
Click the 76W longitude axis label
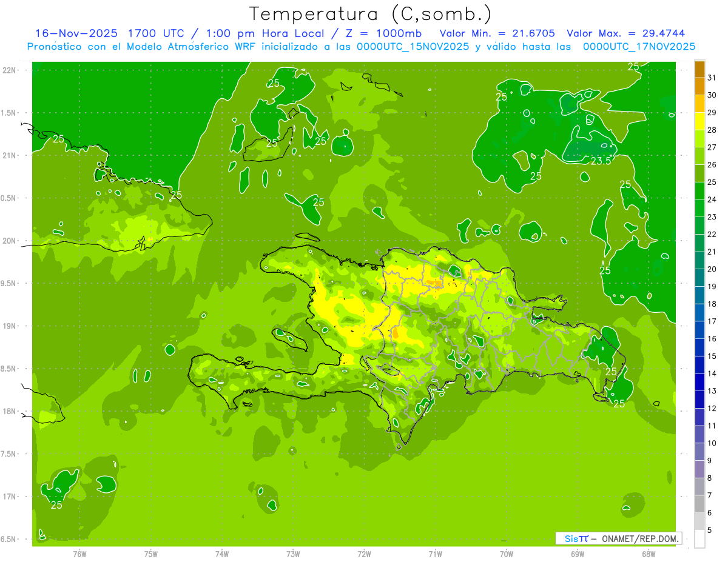point(79,554)
